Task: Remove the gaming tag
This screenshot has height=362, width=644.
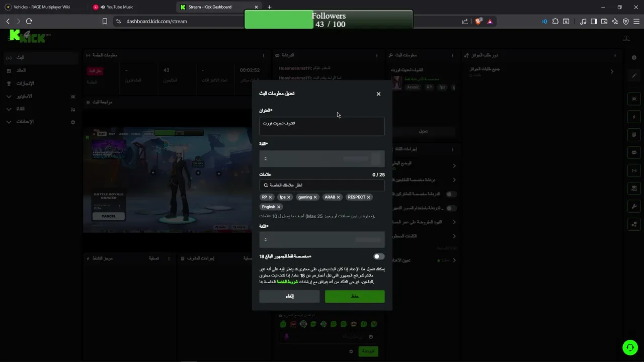Action: pyautogui.click(x=315, y=197)
